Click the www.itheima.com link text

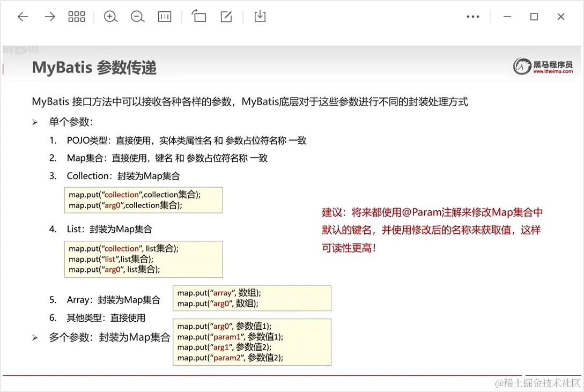553,71
